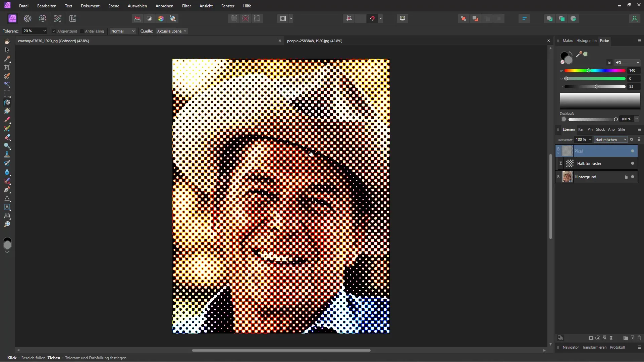The width and height of the screenshot is (644, 362).
Task: Click the Anpassen (Anp) panel tab
Action: (611, 129)
